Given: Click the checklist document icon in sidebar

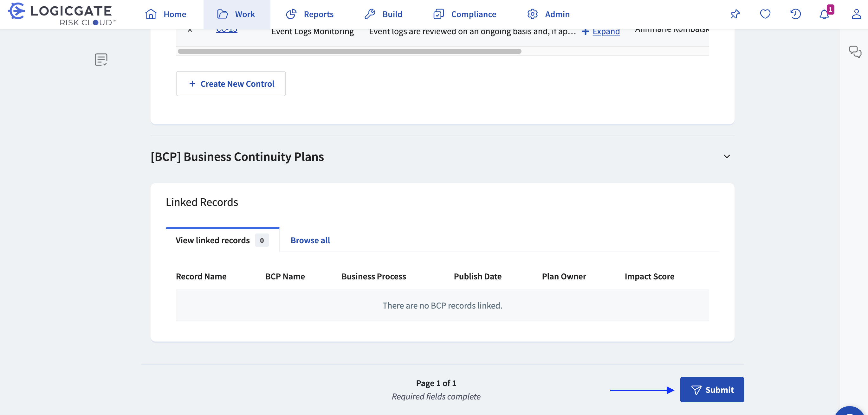Looking at the screenshot, I should pyautogui.click(x=101, y=60).
